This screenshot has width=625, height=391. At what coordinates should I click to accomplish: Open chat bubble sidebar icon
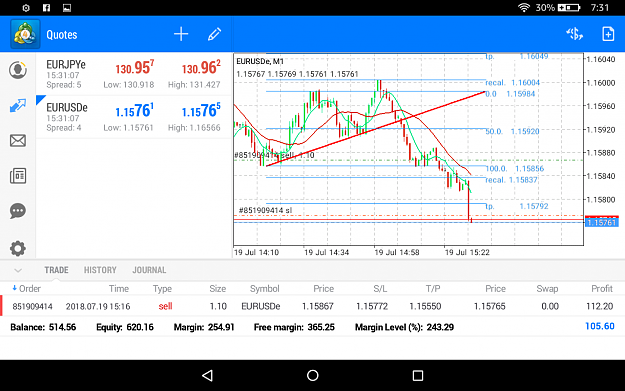pyautogui.click(x=18, y=211)
